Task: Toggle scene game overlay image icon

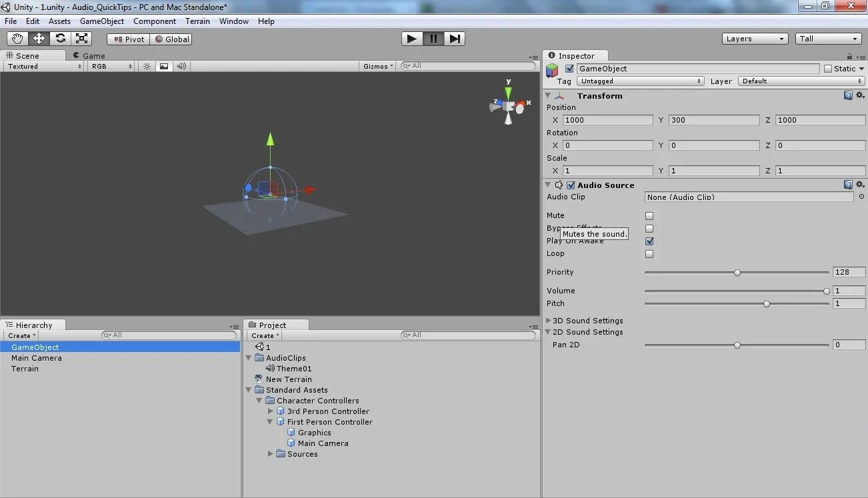Action: (x=163, y=66)
